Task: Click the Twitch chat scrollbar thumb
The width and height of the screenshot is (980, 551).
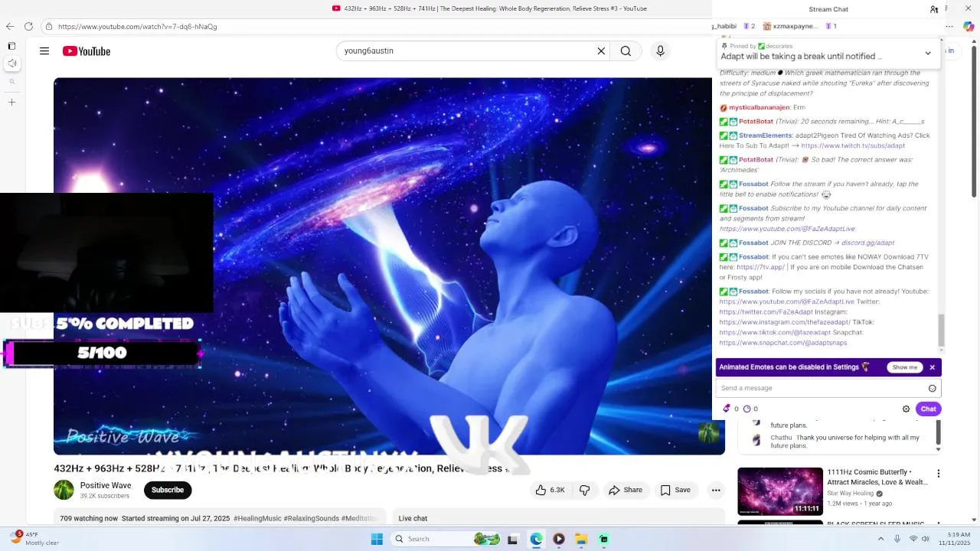Action: click(x=941, y=330)
